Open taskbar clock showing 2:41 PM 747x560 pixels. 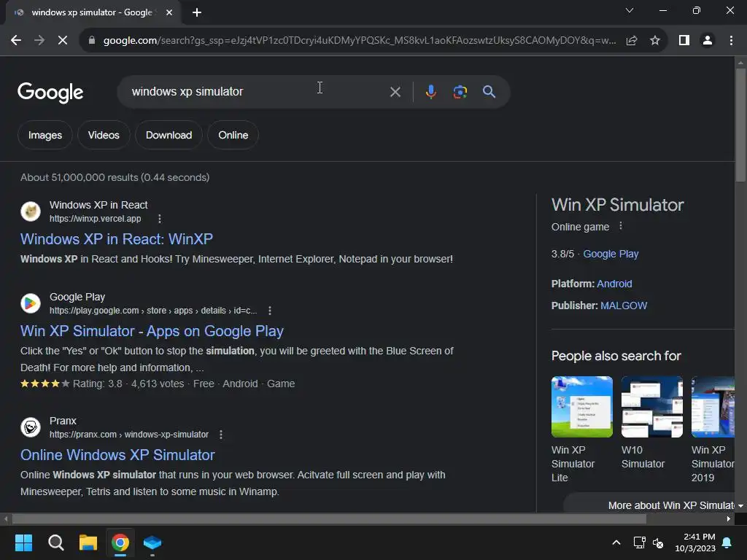695,542
